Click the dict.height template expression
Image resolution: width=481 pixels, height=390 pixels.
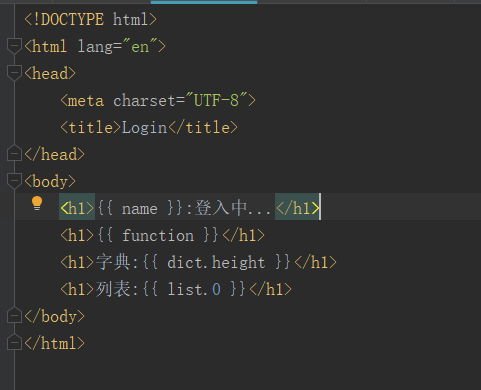click(x=216, y=262)
